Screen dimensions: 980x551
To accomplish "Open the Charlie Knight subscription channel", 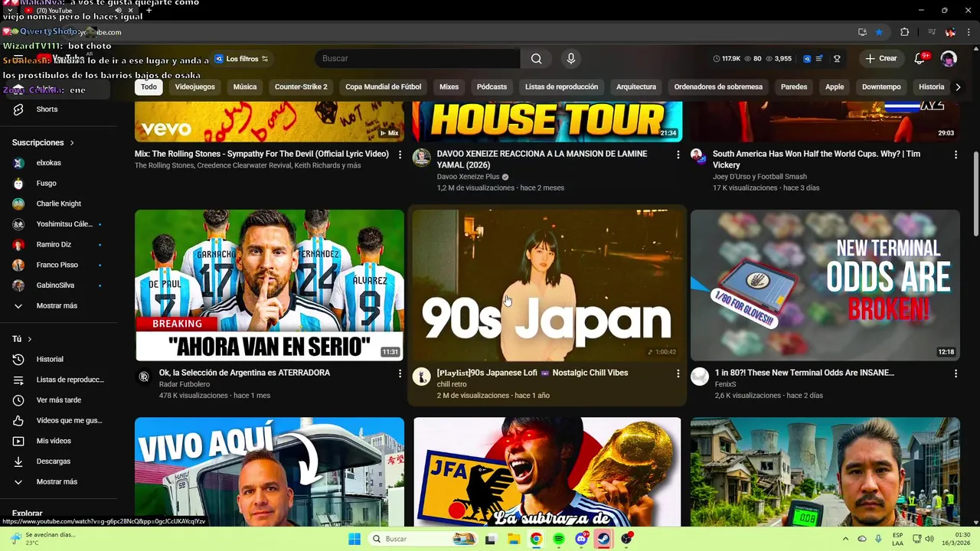I will pyautogui.click(x=58, y=204).
